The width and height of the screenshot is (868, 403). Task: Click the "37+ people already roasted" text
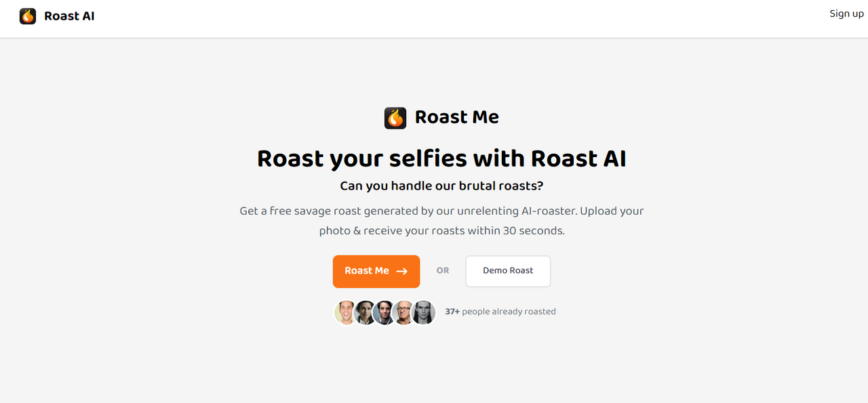click(x=500, y=312)
